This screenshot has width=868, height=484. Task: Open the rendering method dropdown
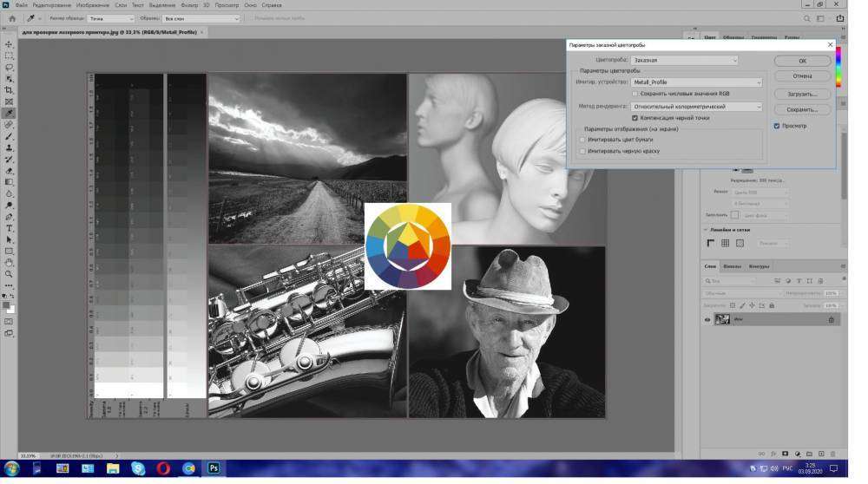(x=697, y=107)
